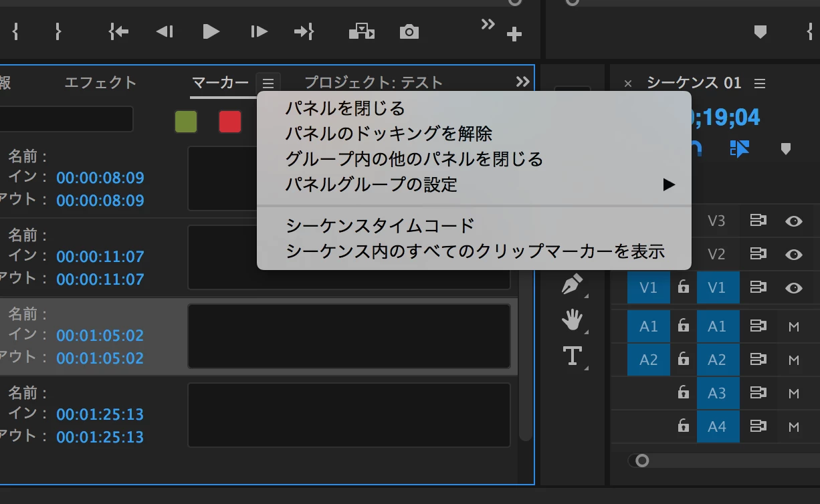Click the マーカー panel menu icon
The image size is (820, 504).
[268, 83]
